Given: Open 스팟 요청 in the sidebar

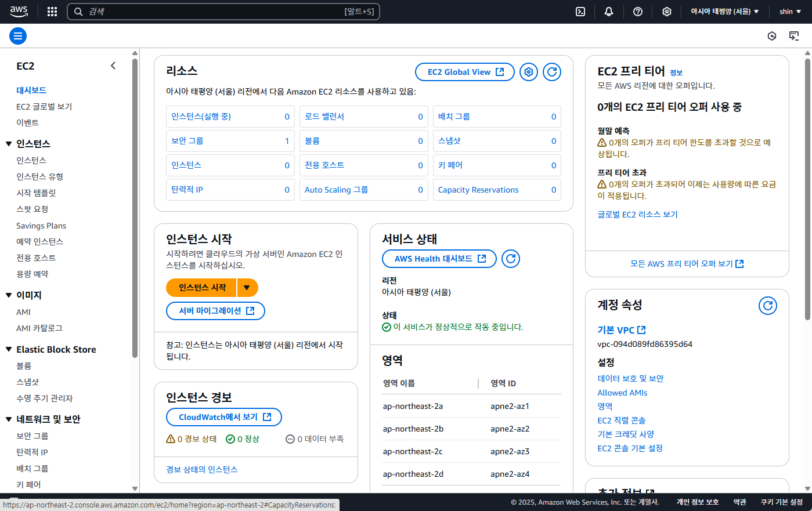Looking at the screenshot, I should point(32,209).
